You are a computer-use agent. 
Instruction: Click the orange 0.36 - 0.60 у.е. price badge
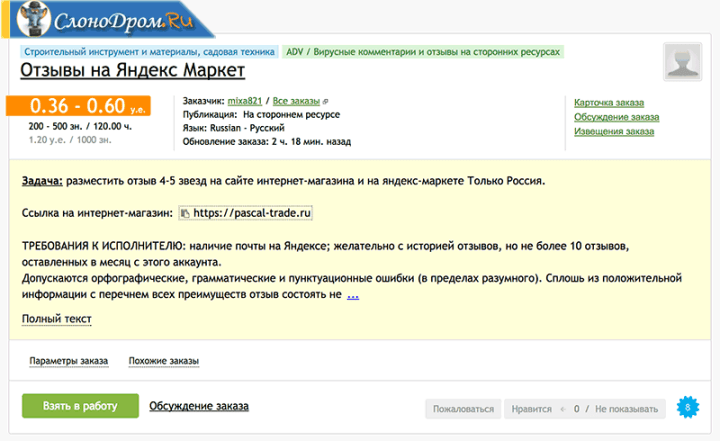click(x=78, y=106)
